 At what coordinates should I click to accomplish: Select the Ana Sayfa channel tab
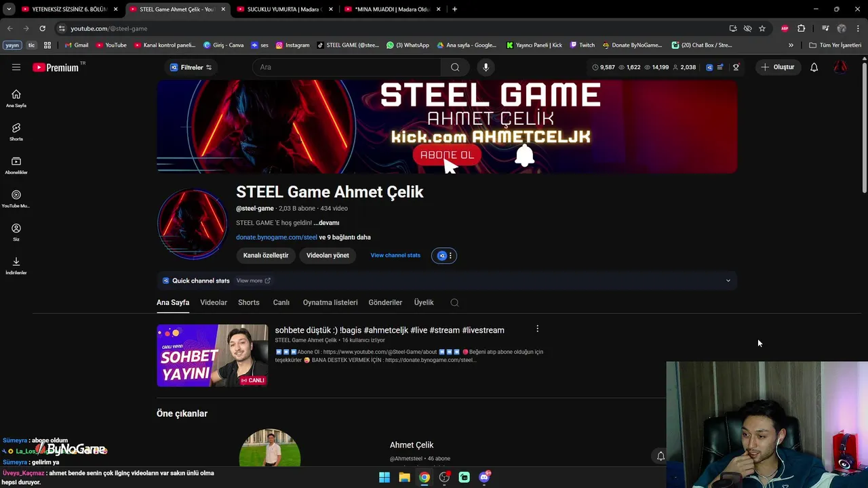click(173, 302)
